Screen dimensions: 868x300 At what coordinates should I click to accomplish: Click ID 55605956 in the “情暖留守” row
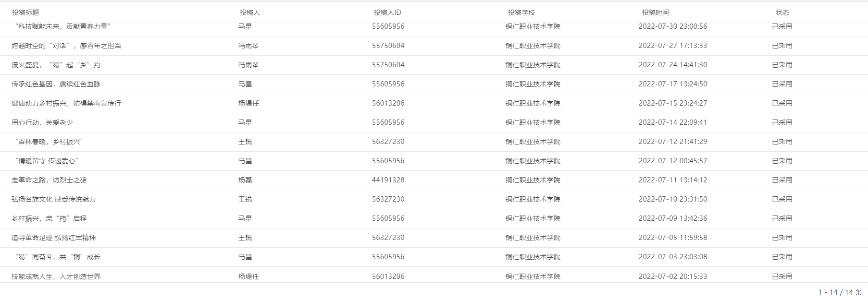pyautogui.click(x=388, y=161)
